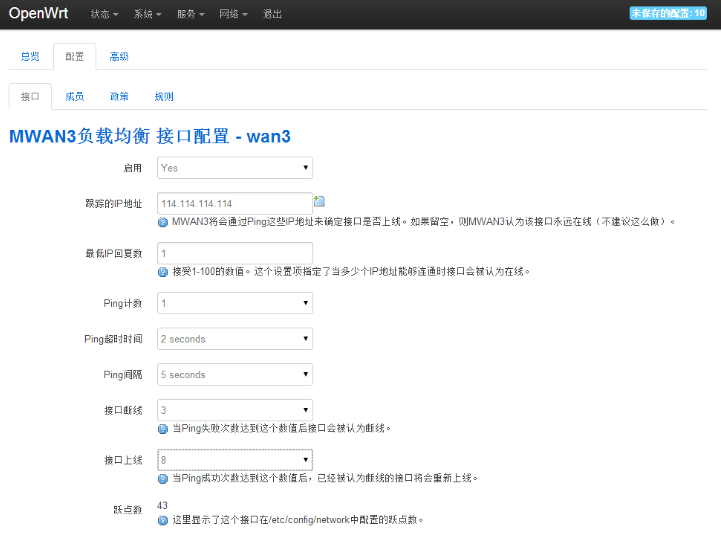Open the 系统 menu
721x533 pixels.
(x=148, y=14)
